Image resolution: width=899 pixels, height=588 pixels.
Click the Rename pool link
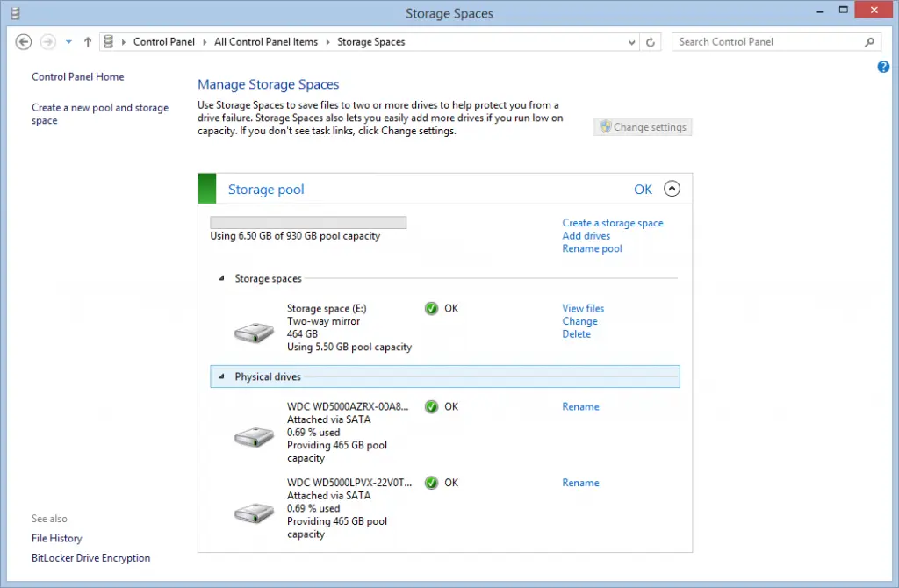pos(592,248)
